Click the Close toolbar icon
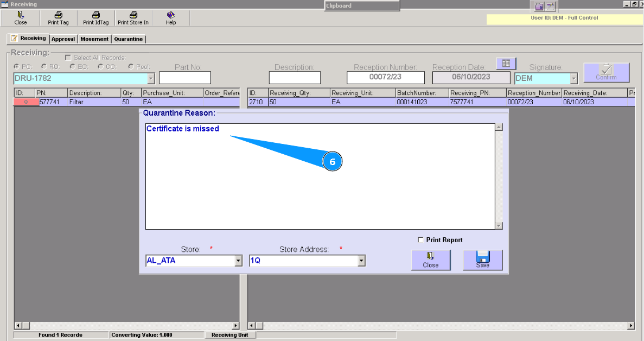The height and width of the screenshot is (341, 644). pyautogui.click(x=21, y=18)
